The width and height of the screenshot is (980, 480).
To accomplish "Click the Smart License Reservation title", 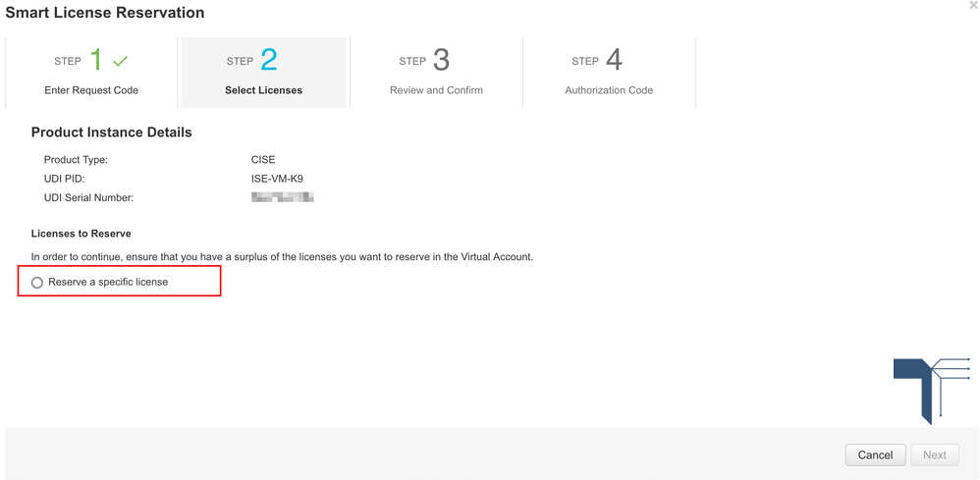I will click(x=105, y=12).
